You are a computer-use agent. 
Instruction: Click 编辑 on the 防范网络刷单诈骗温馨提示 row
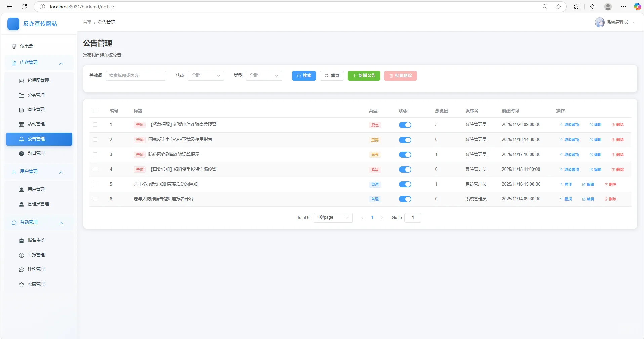point(595,155)
